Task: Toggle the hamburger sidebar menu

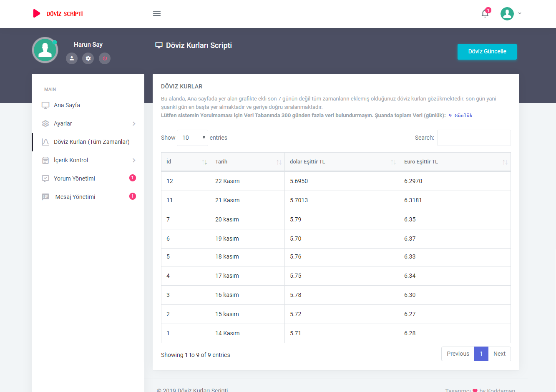Action: pyautogui.click(x=157, y=13)
